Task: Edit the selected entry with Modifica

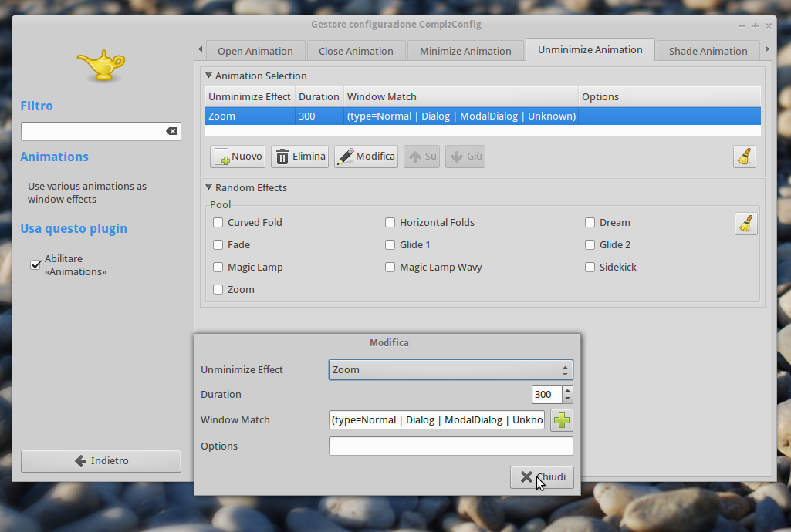Action: click(x=367, y=157)
